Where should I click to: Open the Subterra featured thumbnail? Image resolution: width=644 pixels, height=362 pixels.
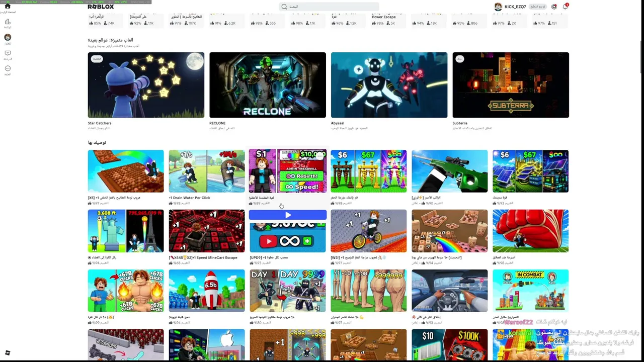click(511, 85)
